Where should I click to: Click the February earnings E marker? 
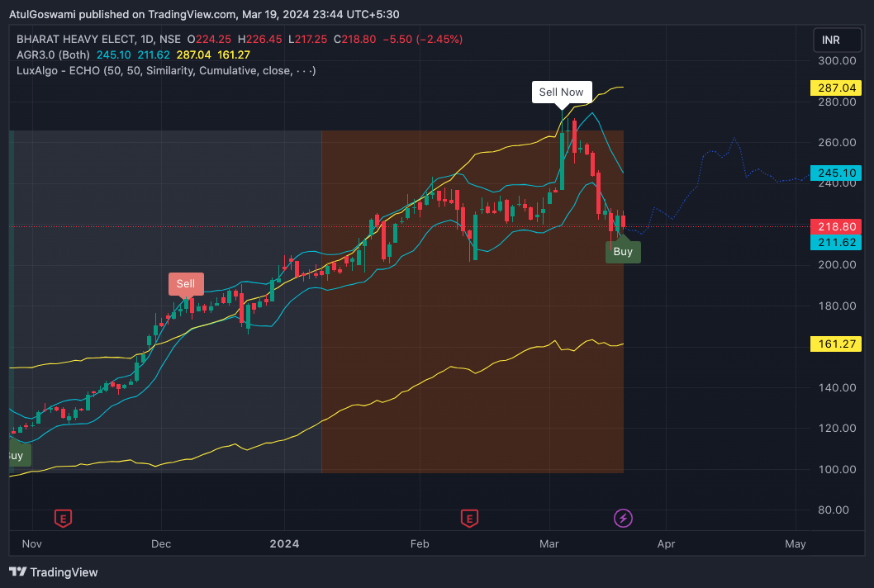tap(469, 519)
